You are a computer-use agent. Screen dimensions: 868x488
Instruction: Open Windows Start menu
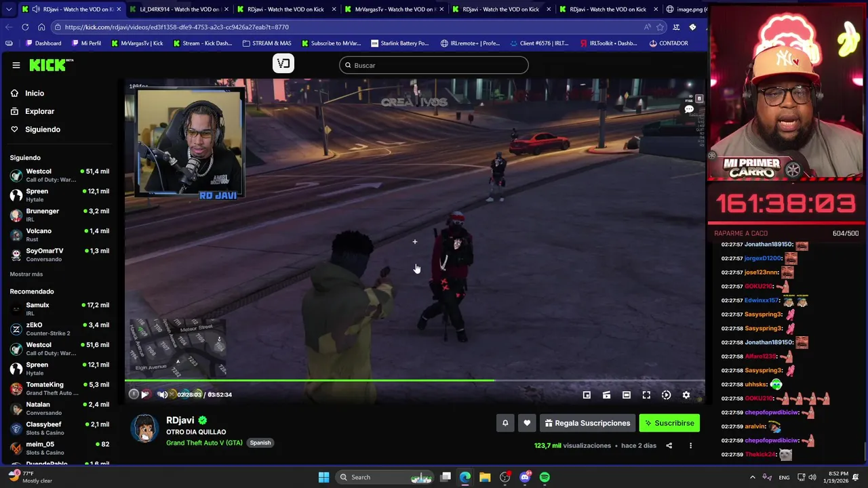click(323, 477)
